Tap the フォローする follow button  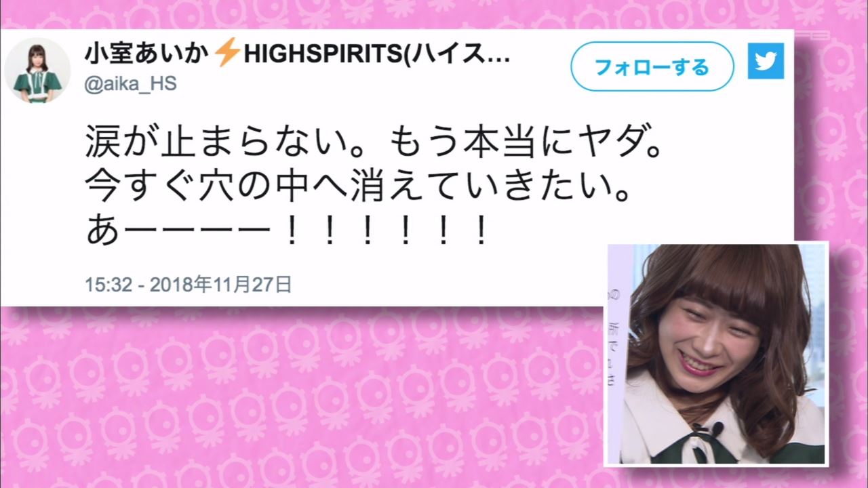(652, 66)
